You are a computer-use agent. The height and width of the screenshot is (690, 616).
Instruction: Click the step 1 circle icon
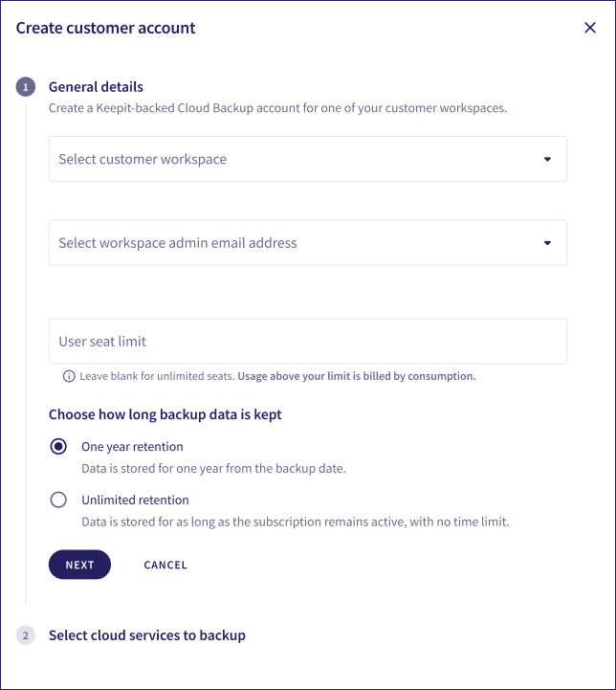pos(26,87)
